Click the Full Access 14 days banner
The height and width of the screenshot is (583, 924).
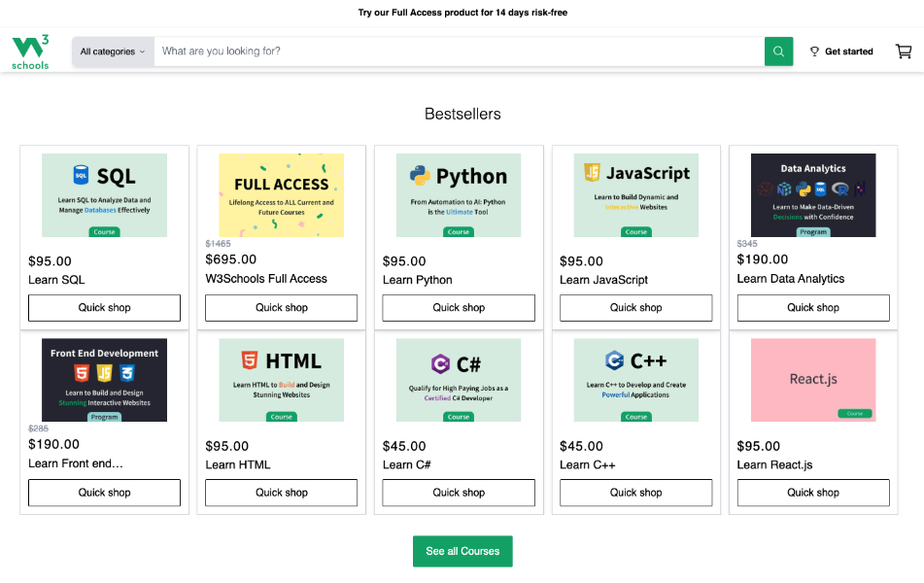462,13
